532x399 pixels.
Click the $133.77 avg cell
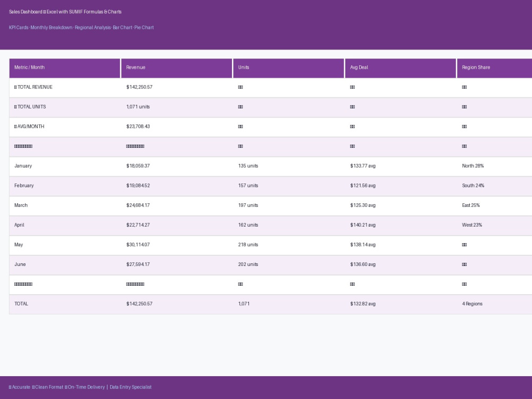[x=401, y=166]
